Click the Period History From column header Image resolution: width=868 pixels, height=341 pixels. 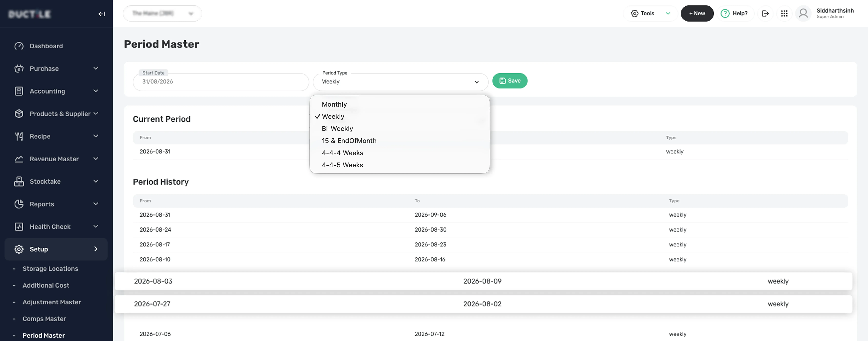[145, 201]
